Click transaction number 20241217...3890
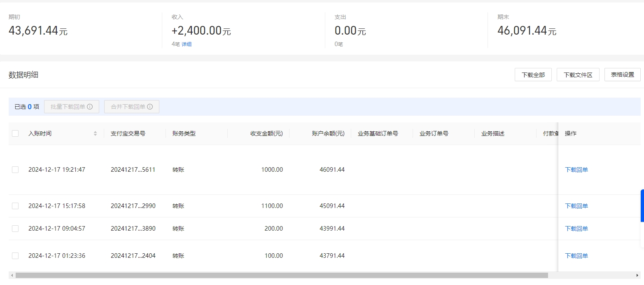Viewport: 644px width, 285px height. coord(133,229)
